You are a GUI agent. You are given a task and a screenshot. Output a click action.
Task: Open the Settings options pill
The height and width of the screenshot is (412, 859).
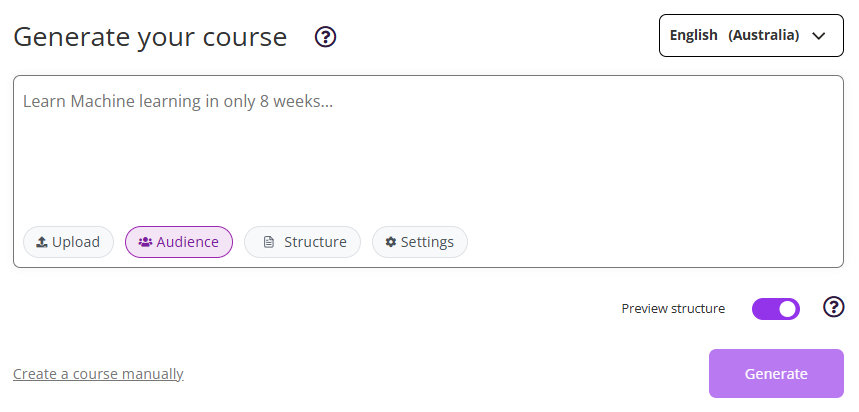(x=419, y=242)
